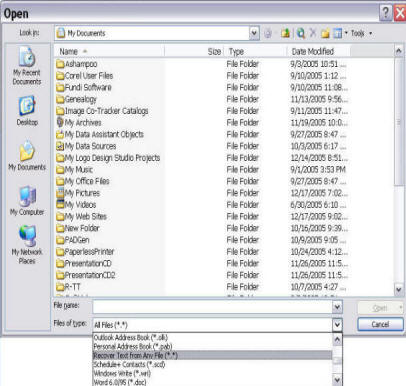Open the Tools dropdown menu

[361, 33]
